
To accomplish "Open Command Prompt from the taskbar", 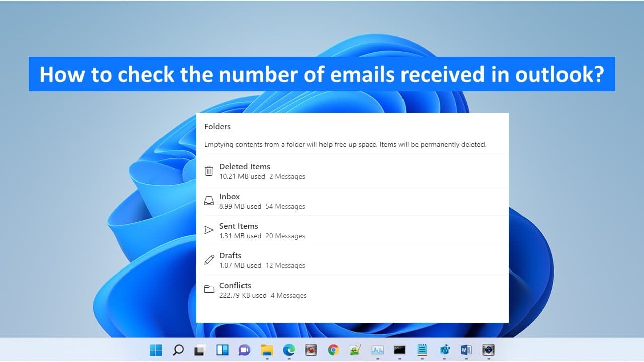I will (400, 350).
